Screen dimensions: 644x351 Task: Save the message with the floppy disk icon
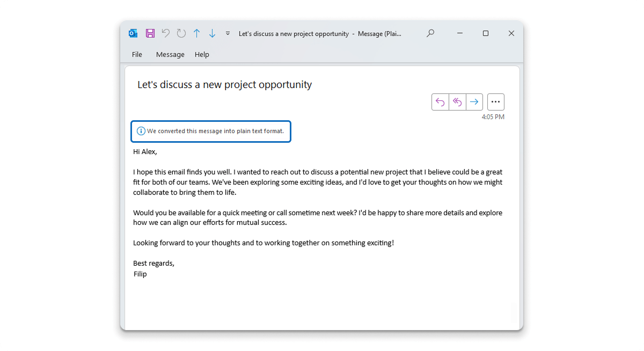(x=150, y=33)
